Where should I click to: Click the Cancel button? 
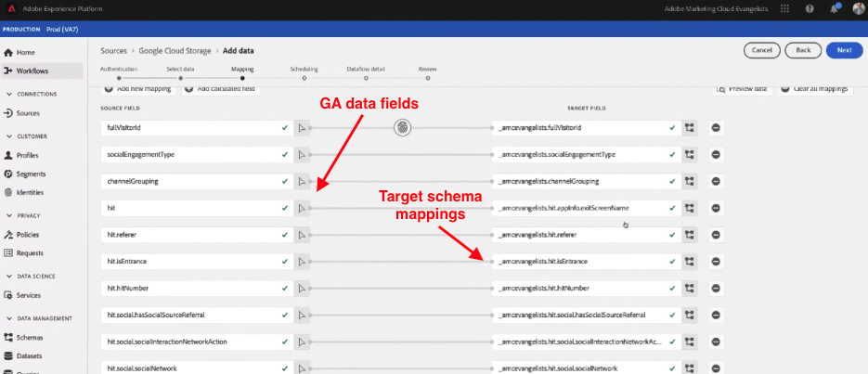click(762, 50)
